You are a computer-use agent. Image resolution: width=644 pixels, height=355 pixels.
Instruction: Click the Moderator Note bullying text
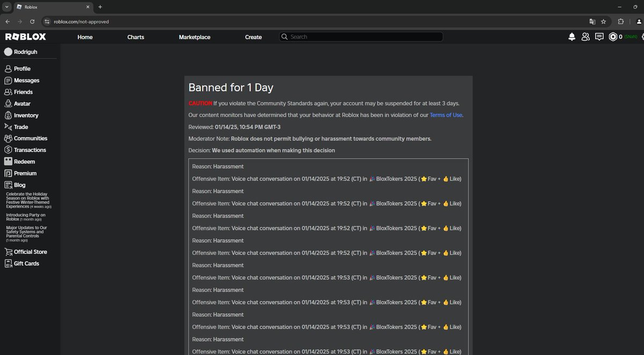[x=331, y=138]
